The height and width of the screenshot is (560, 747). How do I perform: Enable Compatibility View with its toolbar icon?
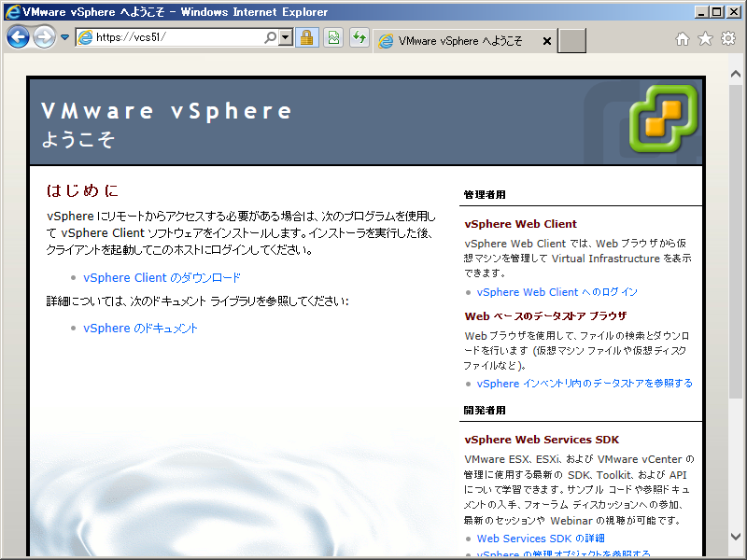(x=333, y=39)
